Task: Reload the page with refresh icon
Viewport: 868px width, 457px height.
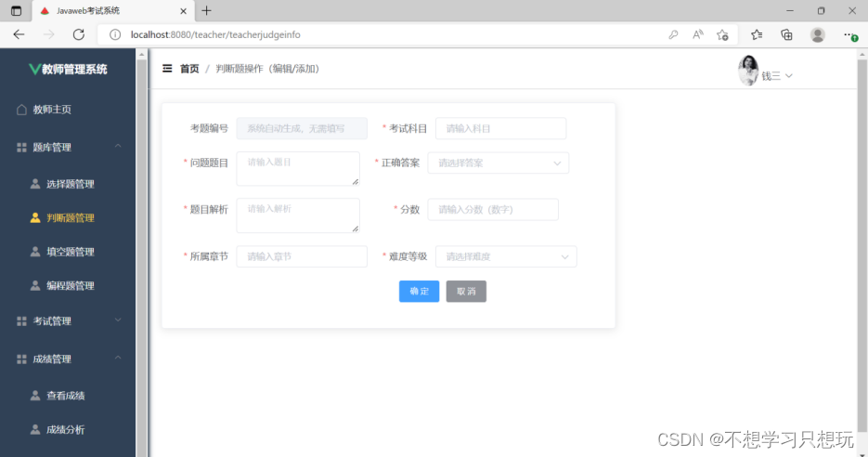Action: (x=79, y=34)
